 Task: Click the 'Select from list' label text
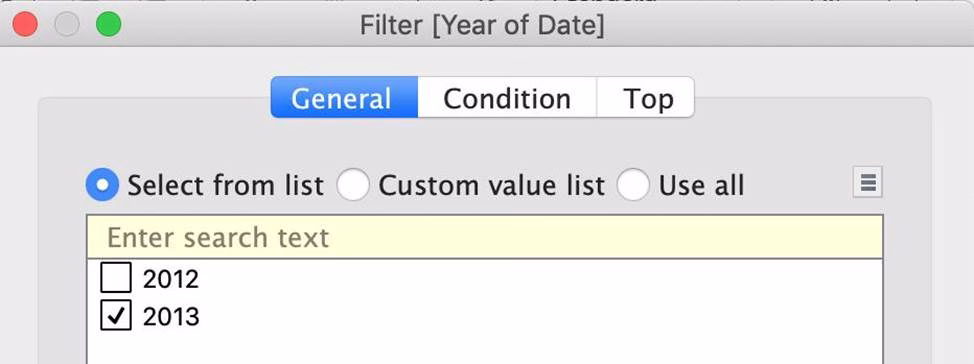[225, 185]
